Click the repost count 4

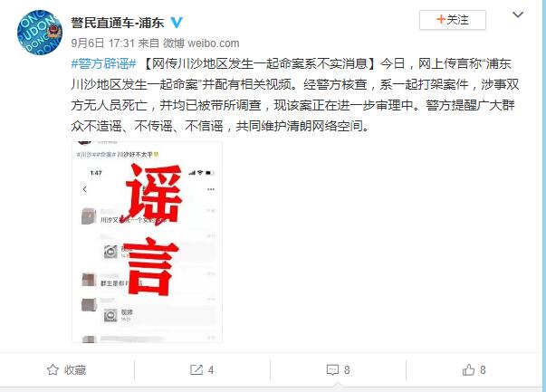211,369
